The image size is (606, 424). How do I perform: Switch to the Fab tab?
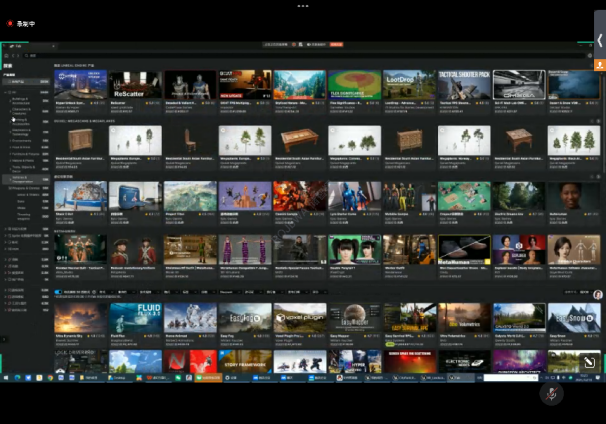[20, 45]
